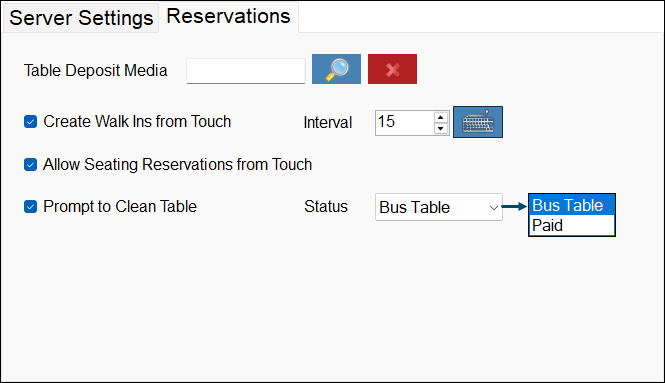Open the Table Deposit Media search magnifier
This screenshot has width=665, height=383.
(336, 69)
